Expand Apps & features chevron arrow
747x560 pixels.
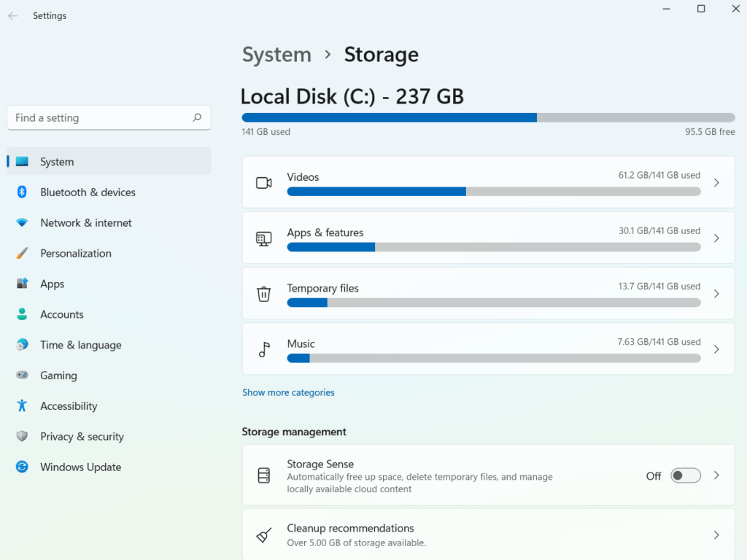(716, 238)
